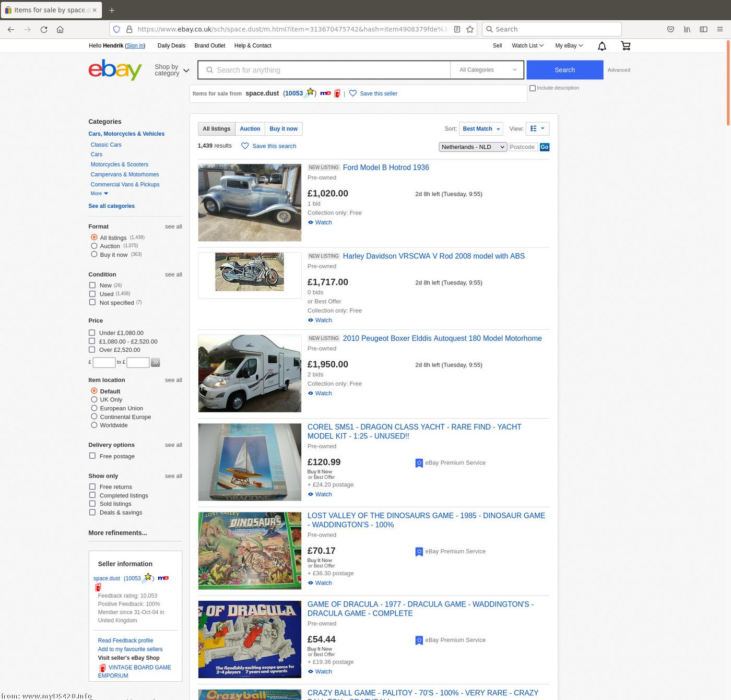Viewport: 731px width, 700px height.
Task: Select UK Only item location
Action: point(94,399)
